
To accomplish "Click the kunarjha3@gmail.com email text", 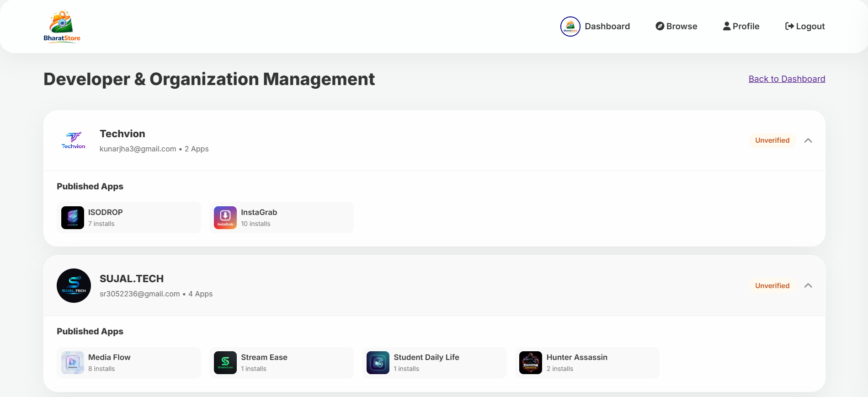I will pos(138,149).
